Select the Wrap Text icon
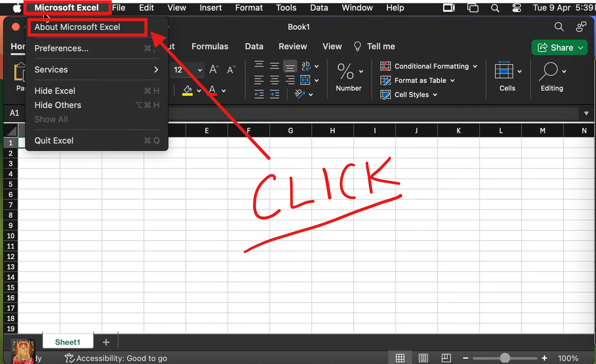Viewport: 596px width, 364px height. tap(307, 66)
